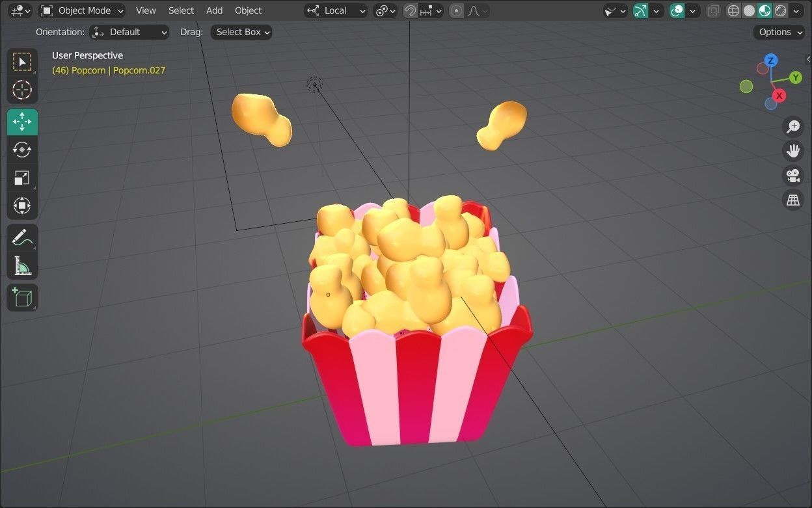
Task: Click the popcorn piece flying on right
Action: [502, 125]
